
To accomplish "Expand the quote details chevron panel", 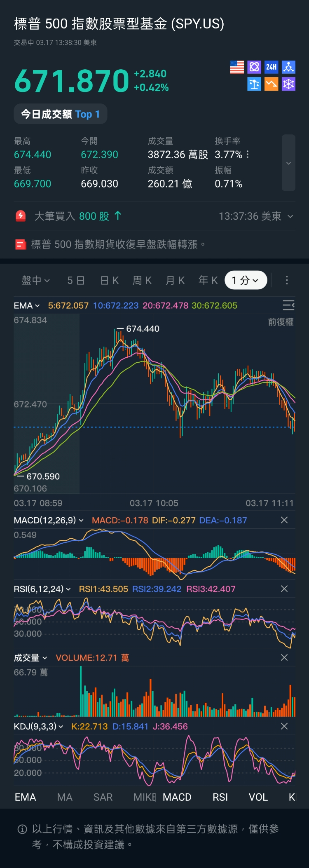I will click(288, 163).
